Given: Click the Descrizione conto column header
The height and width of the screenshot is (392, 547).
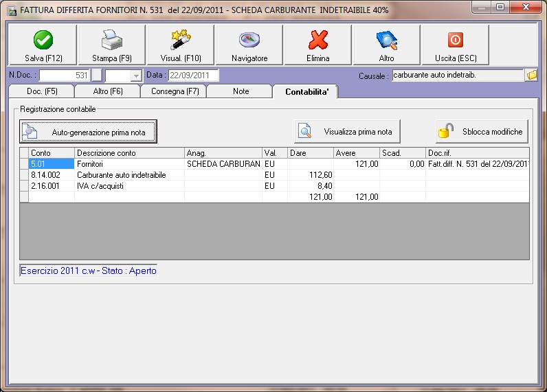Looking at the screenshot, I should coord(129,153).
